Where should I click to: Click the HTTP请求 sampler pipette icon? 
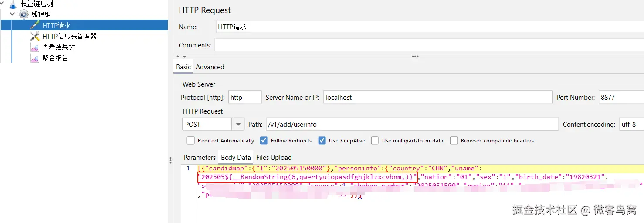[35, 25]
